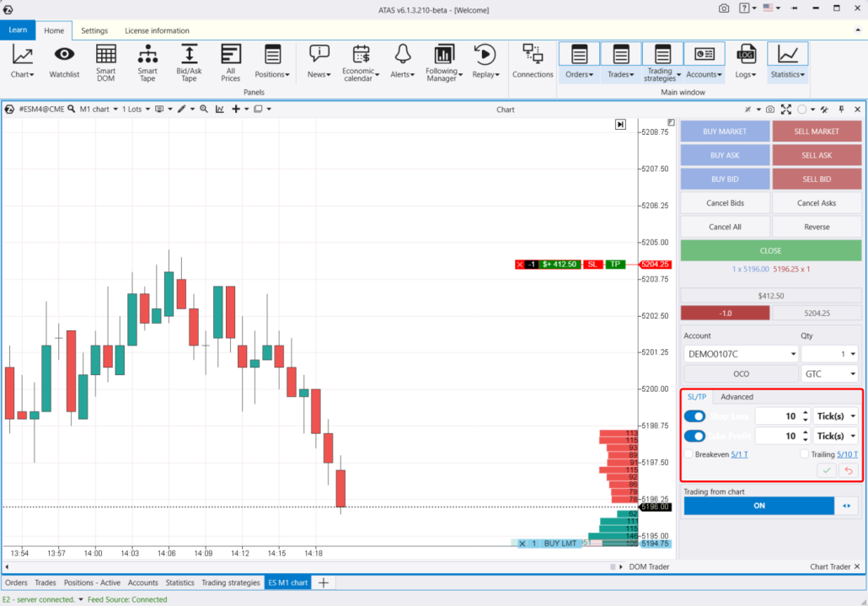The width and height of the screenshot is (868, 606).
Task: Enable the Breakeven checkbox
Action: [x=689, y=454]
